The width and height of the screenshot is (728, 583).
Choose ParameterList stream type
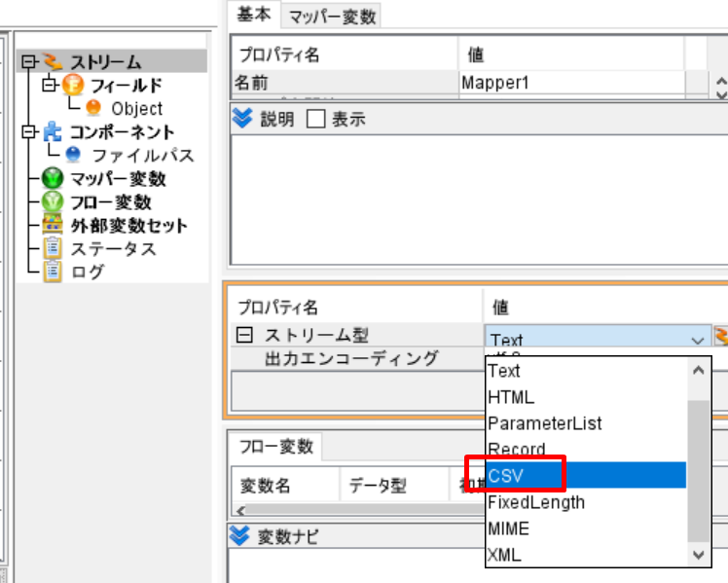click(x=586, y=423)
